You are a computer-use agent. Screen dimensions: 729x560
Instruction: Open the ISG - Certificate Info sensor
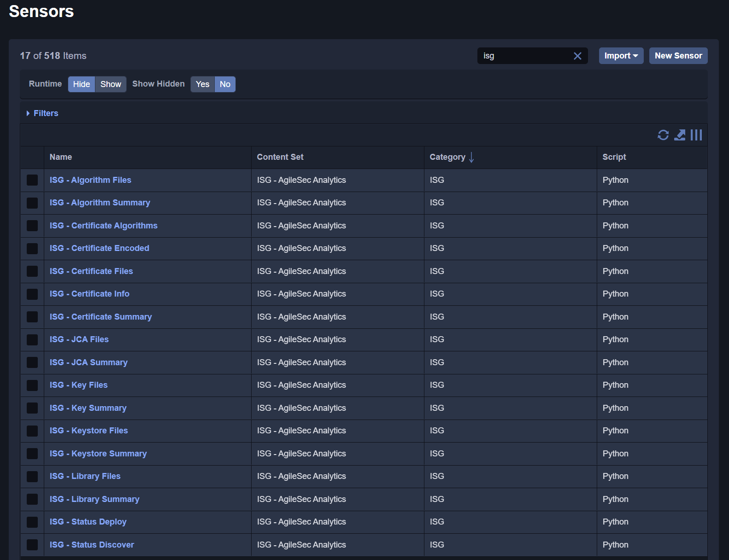pos(89,294)
